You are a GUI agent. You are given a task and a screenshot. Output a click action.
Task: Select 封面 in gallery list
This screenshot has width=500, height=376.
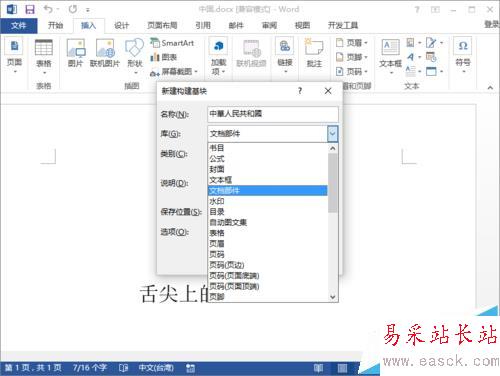(268, 169)
